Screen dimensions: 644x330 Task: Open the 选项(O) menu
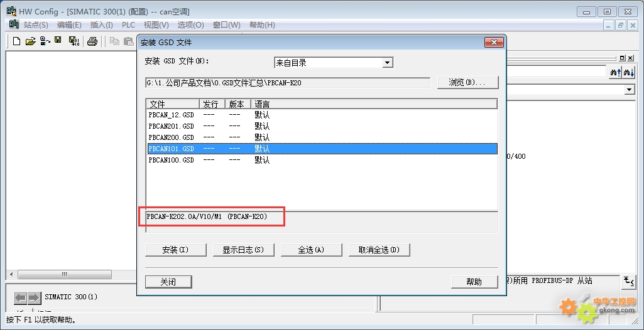pyautogui.click(x=190, y=25)
